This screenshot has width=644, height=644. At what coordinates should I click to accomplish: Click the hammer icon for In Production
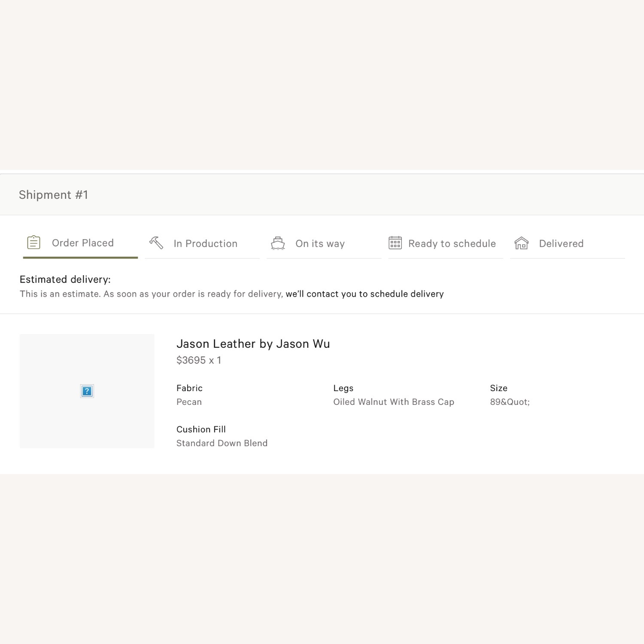tap(156, 243)
